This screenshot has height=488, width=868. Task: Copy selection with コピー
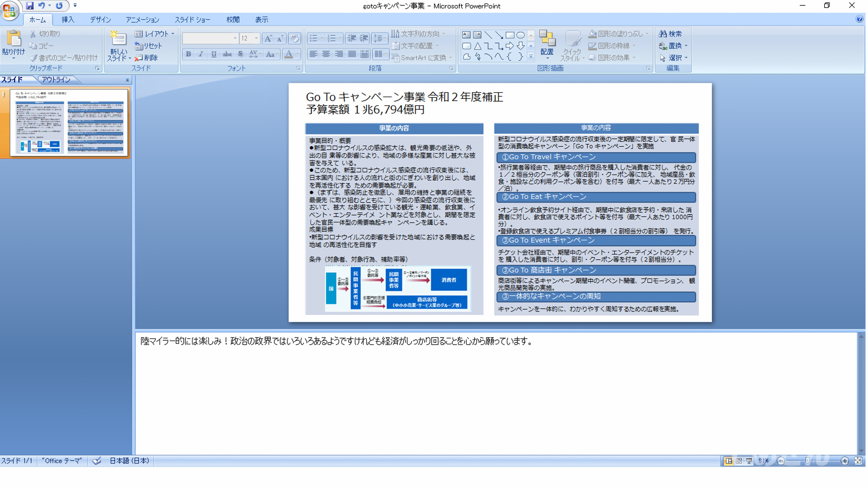coord(41,46)
